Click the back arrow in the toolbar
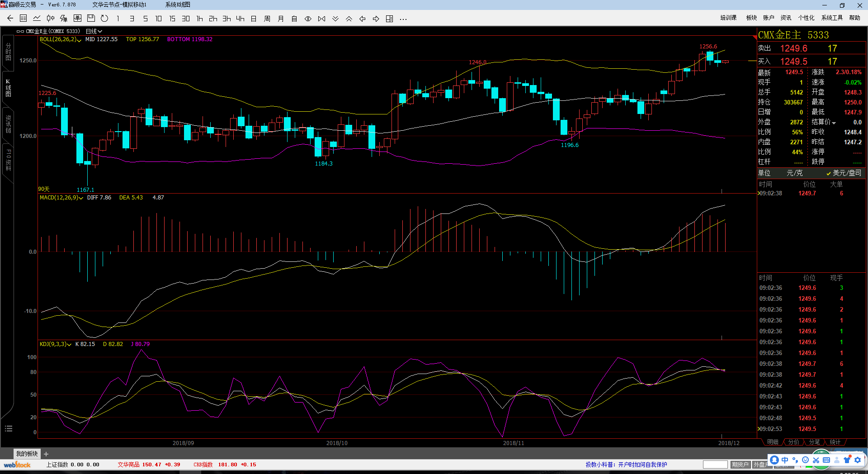This screenshot has height=474, width=868. pyautogui.click(x=10, y=19)
